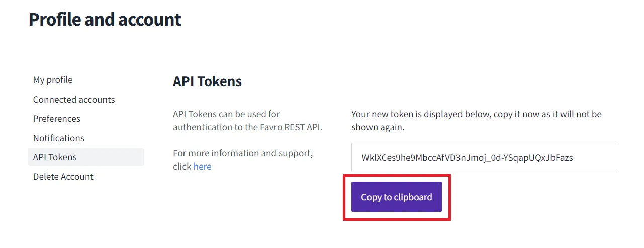Viewport: 644px width, 248px height.
Task: Select Notifications in the sidebar
Action: (x=59, y=138)
